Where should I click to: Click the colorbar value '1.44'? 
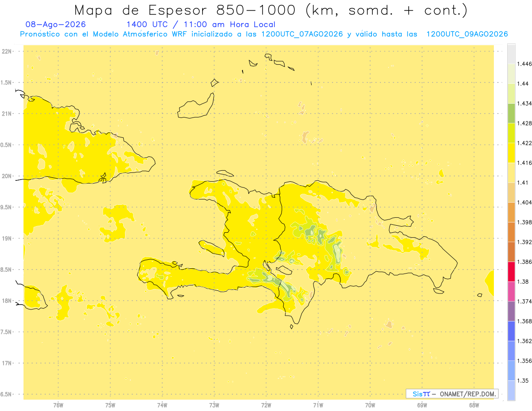tap(523, 84)
